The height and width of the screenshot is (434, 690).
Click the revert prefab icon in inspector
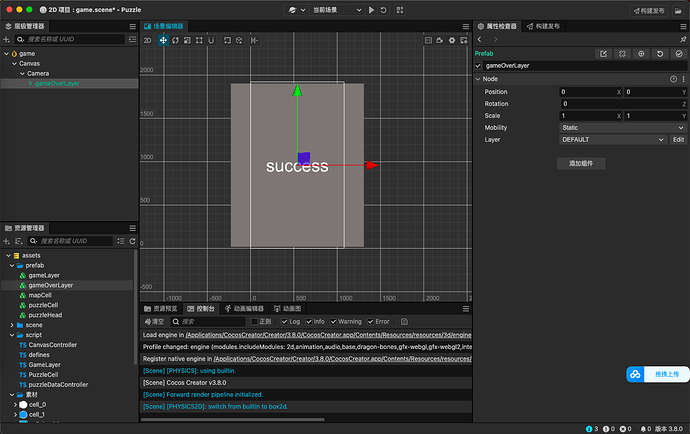coord(660,53)
